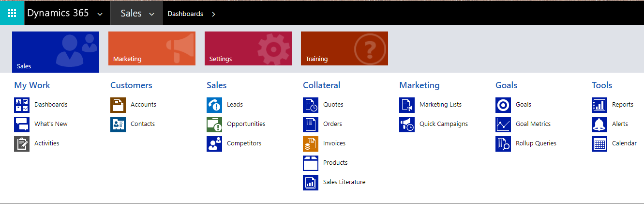Select the orange Marketing area tile
This screenshot has width=644, height=204.
click(152, 48)
